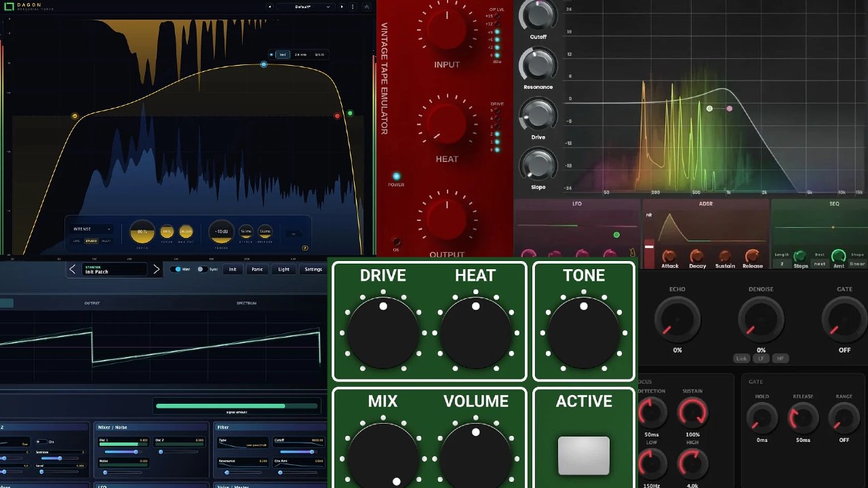The width and height of the screenshot is (868, 488).
Task: Open the Default preset dropdown in Dagon
Action: click(x=307, y=7)
